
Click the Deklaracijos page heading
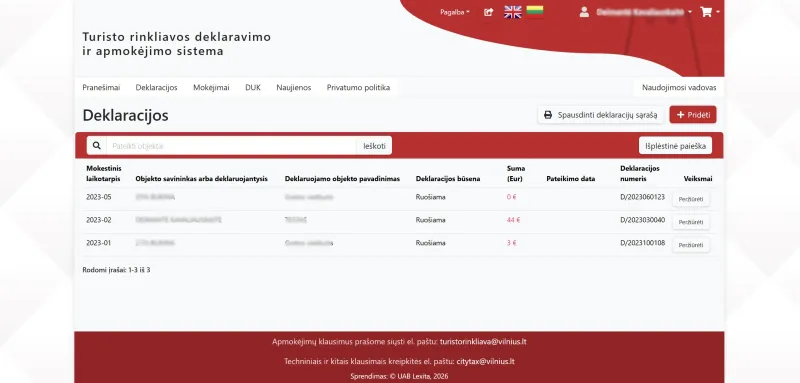126,115
